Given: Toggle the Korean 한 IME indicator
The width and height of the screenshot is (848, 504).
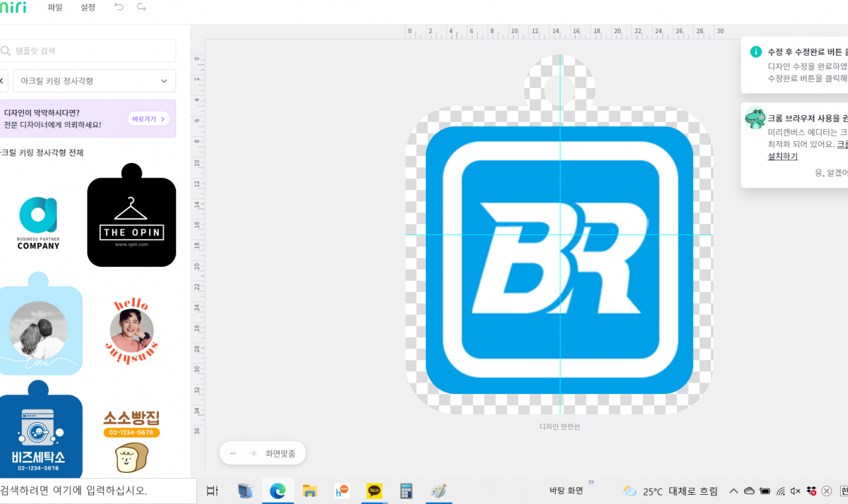Looking at the screenshot, I should click(844, 491).
